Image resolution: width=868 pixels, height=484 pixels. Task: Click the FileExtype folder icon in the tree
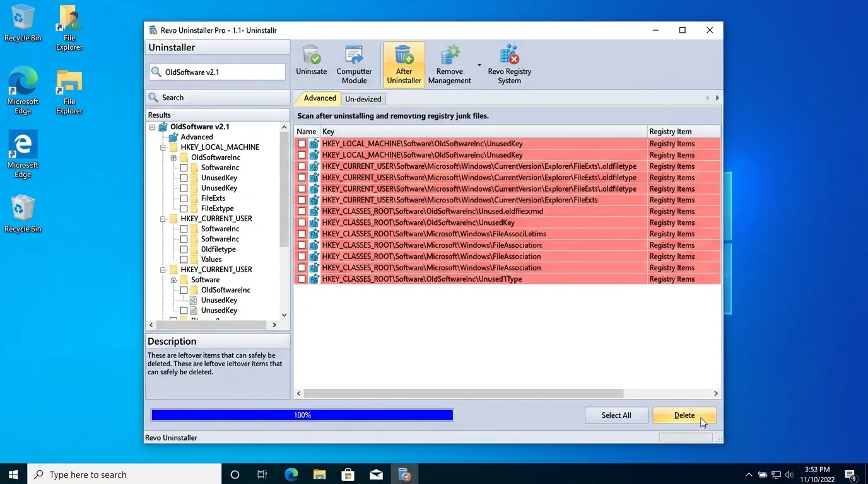coord(194,209)
